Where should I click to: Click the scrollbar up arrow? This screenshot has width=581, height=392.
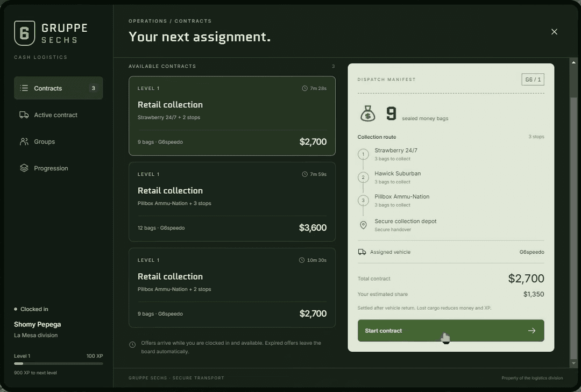click(x=573, y=62)
